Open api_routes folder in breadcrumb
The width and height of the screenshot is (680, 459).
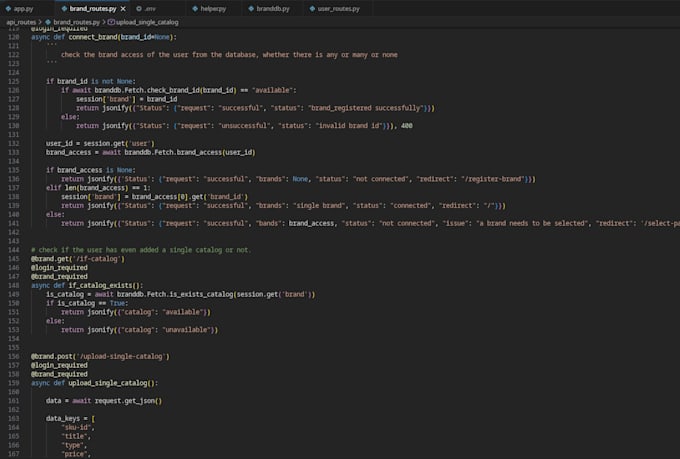point(21,22)
